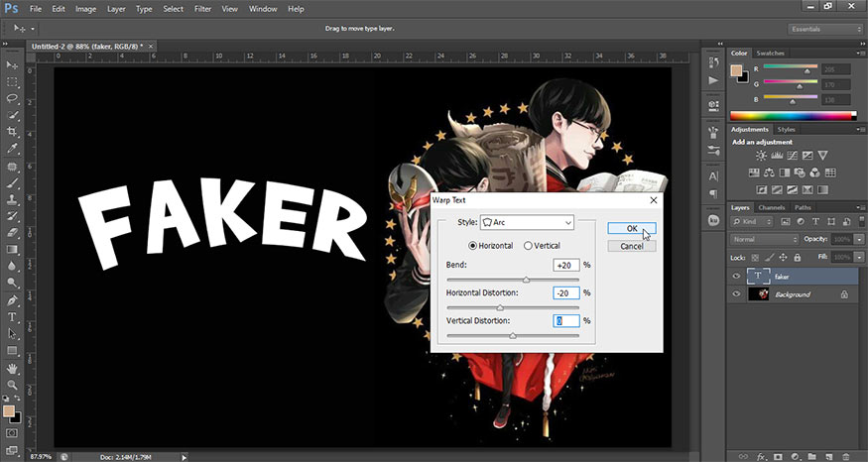Hide the faker text layer
Screen dimensions: 868x462
[x=736, y=276]
